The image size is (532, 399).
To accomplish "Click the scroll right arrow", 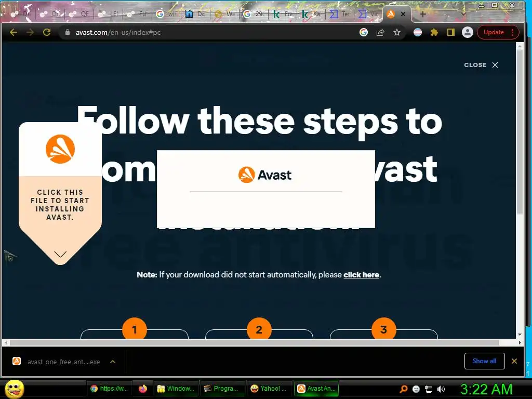I will [x=520, y=343].
